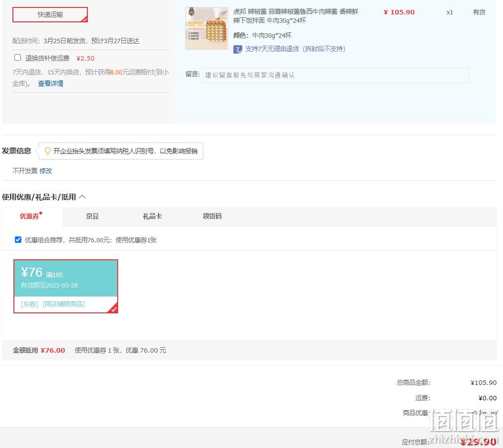Click the 总商品金额 ¥105.90 value
Viewport: 503px width, 448px height.
pos(484,382)
